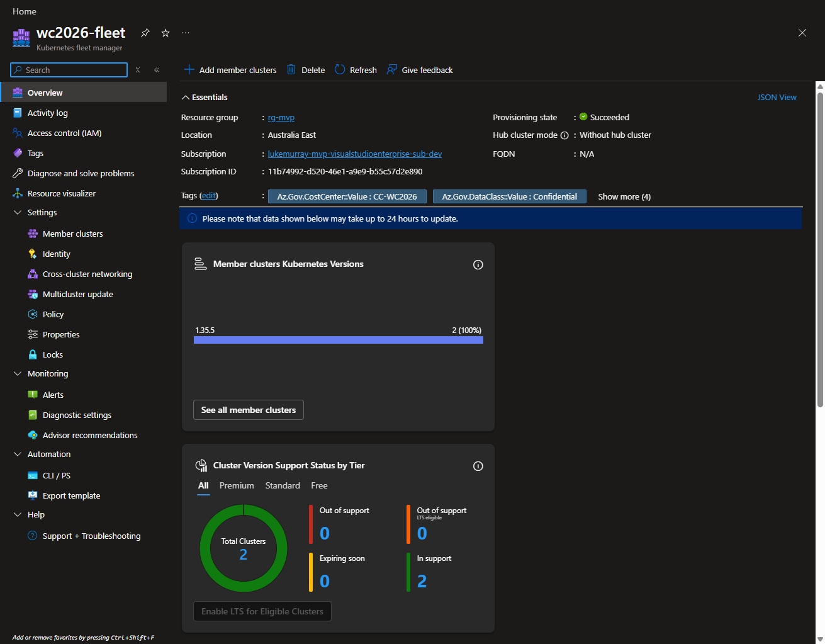Click See all member clusters button

point(249,410)
